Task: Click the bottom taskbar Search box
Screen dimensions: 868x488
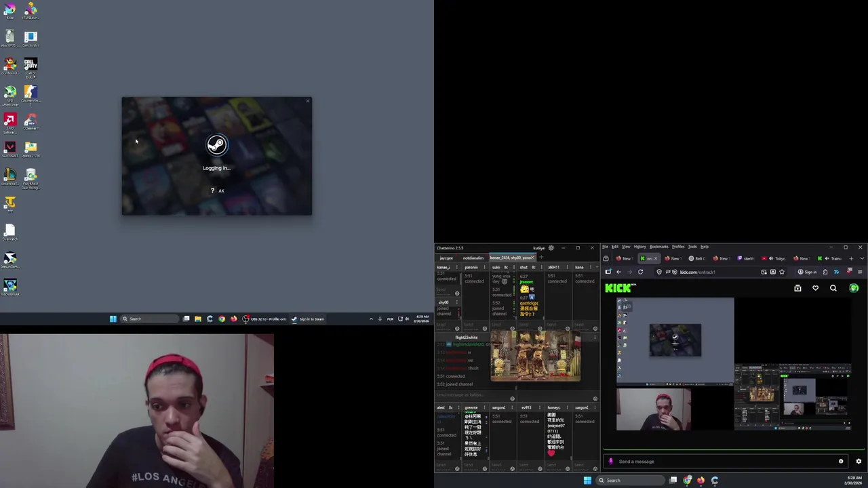Action: [x=630, y=481]
